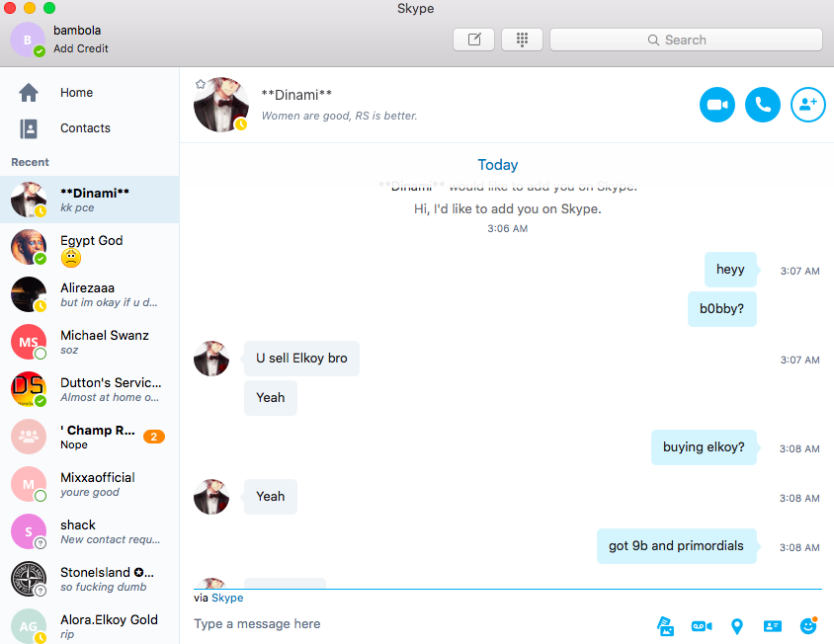
Task: Click 'Hi, I'd like to add you' text
Action: coord(508,209)
